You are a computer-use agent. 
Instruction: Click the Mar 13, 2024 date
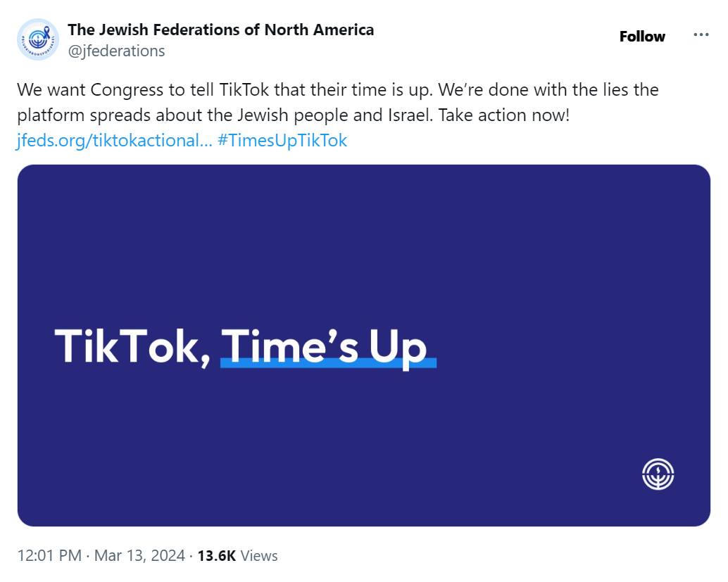pos(139,555)
